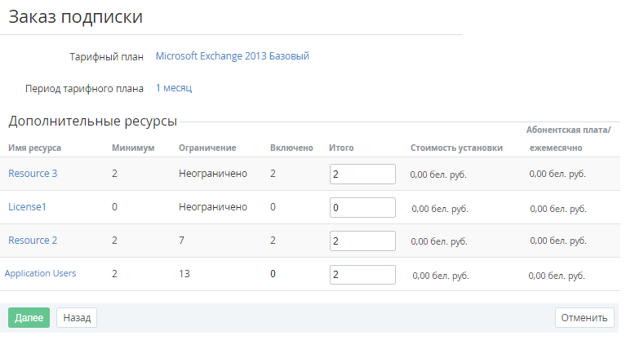Click the Далее button

pos(29,317)
